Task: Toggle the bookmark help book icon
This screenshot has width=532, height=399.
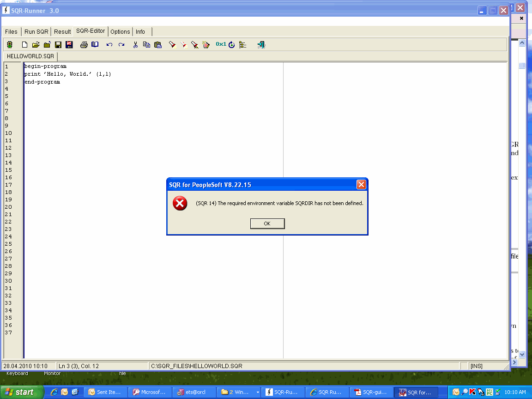Action: 95,44
